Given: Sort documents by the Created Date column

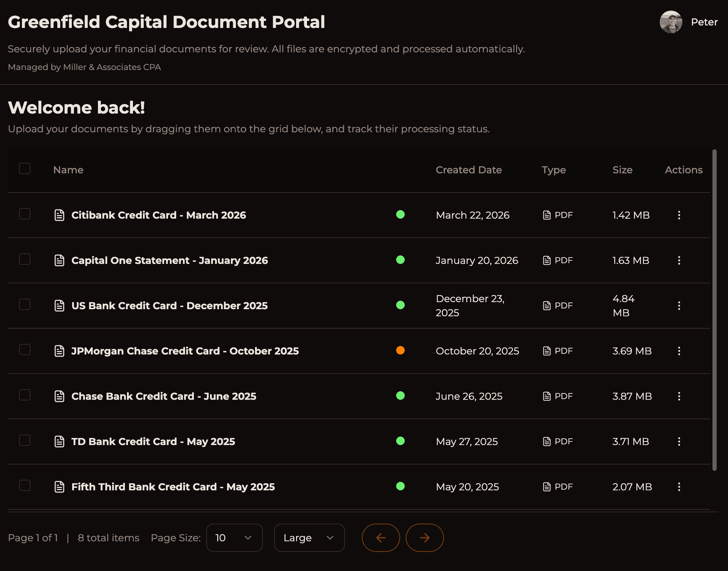Looking at the screenshot, I should pos(469,170).
